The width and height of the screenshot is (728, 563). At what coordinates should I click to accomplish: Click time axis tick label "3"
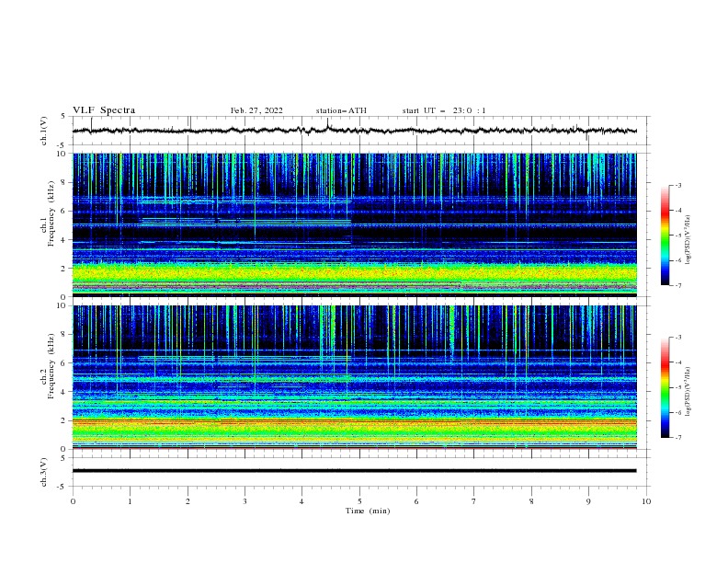pyautogui.click(x=245, y=501)
